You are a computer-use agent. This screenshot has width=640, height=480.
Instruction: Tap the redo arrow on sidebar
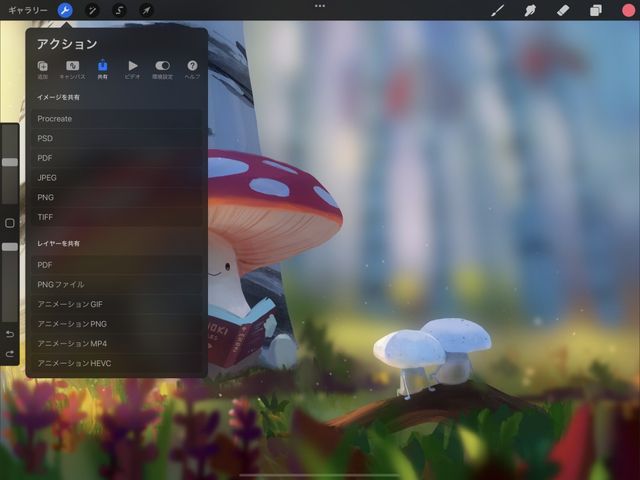10,353
